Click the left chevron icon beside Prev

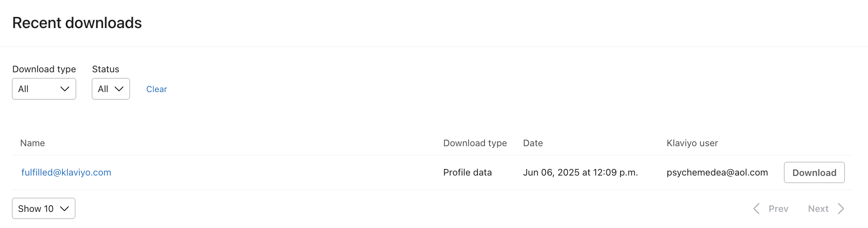pos(756,209)
